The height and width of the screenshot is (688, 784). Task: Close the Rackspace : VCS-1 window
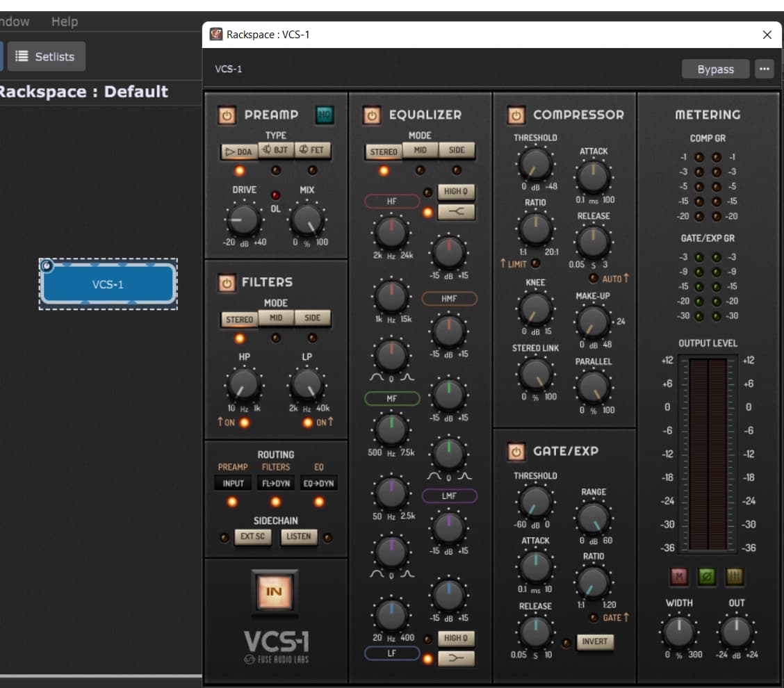tap(767, 35)
